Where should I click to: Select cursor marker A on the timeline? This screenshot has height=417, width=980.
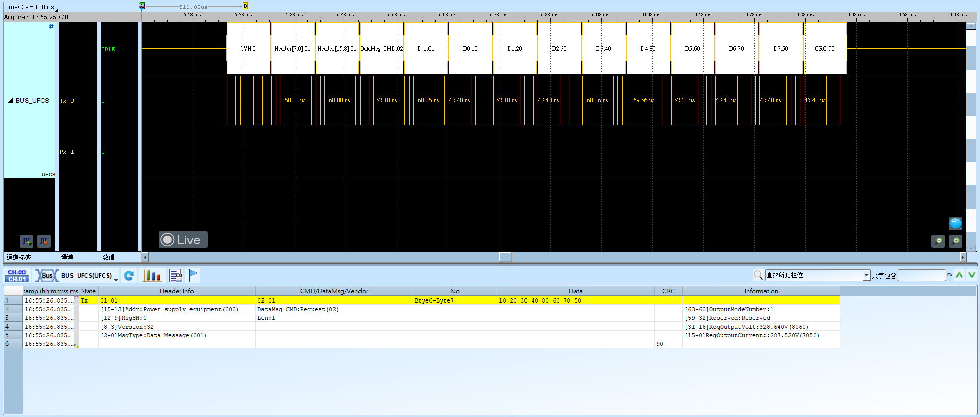point(142,6)
